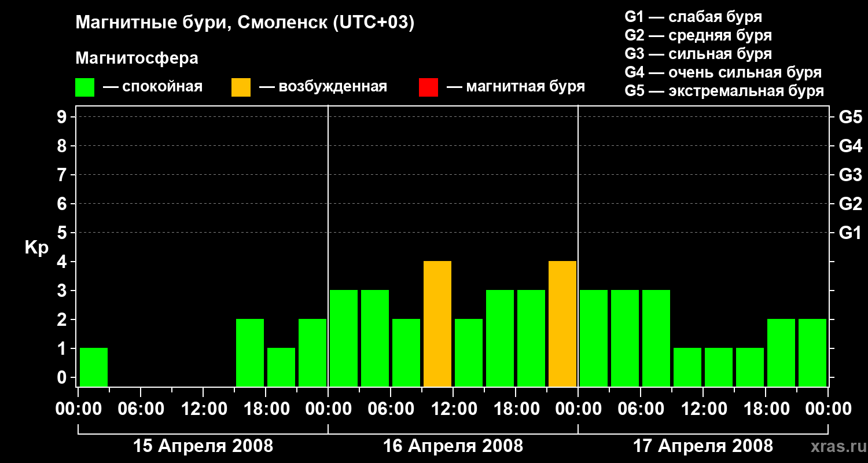Click the Kp 3 bar at 18:00–21:00 on 16 April
This screenshot has width=868, height=463.
pyautogui.click(x=531, y=339)
